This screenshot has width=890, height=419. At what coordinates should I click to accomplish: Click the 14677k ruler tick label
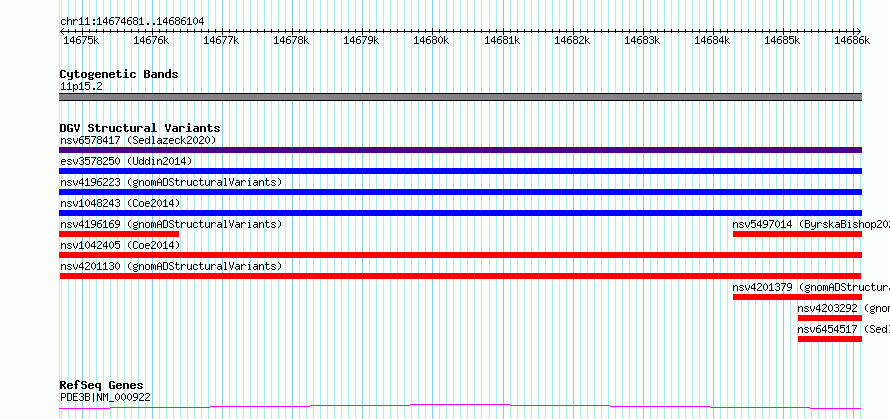(x=221, y=40)
